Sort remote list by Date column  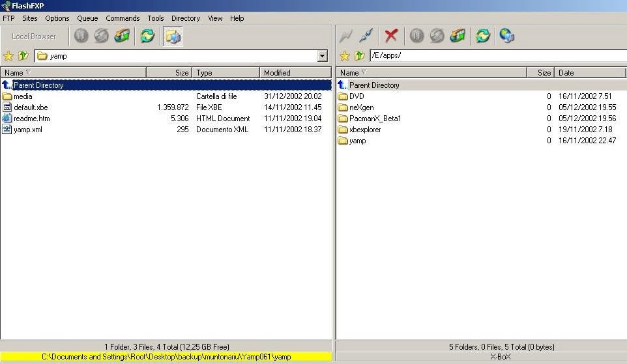point(590,73)
